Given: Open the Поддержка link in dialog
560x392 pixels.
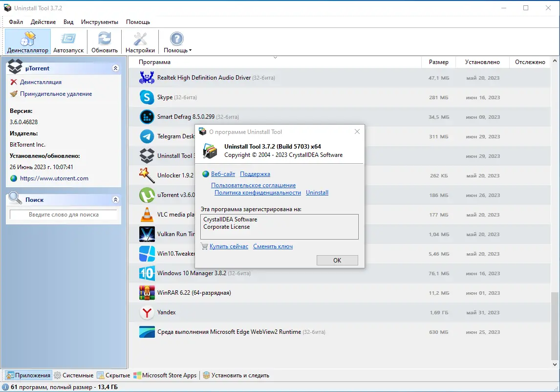Looking at the screenshot, I should 255,174.
